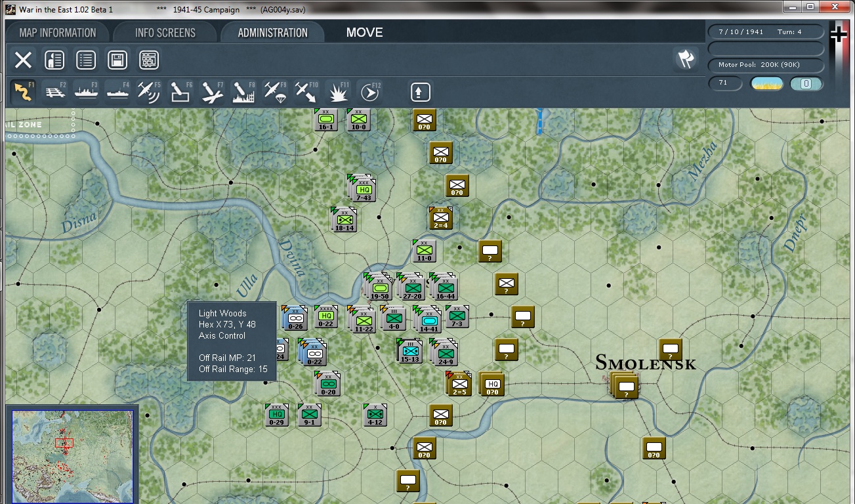Select the ADMINISTRATION tab
The height and width of the screenshot is (504, 855).
point(272,33)
